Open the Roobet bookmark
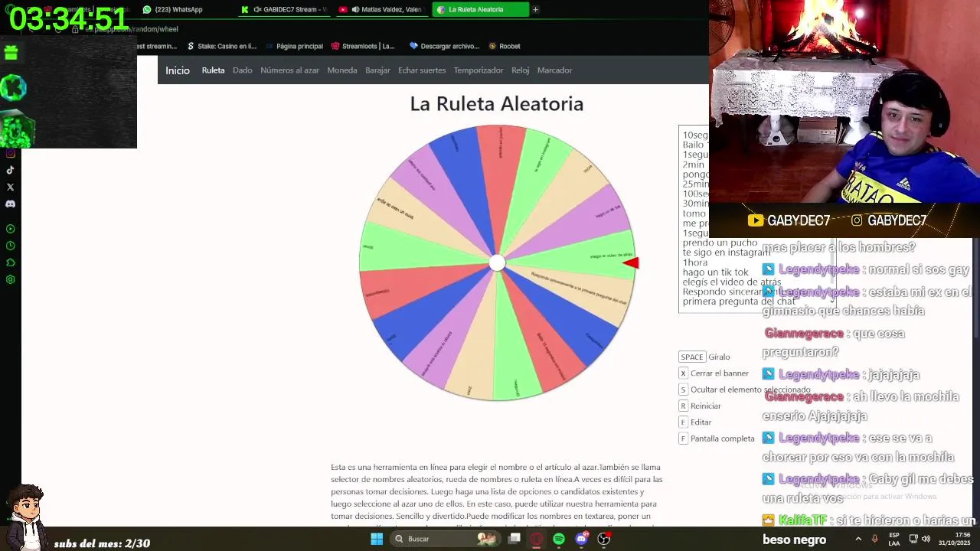The height and width of the screenshot is (551, 980). click(x=505, y=46)
